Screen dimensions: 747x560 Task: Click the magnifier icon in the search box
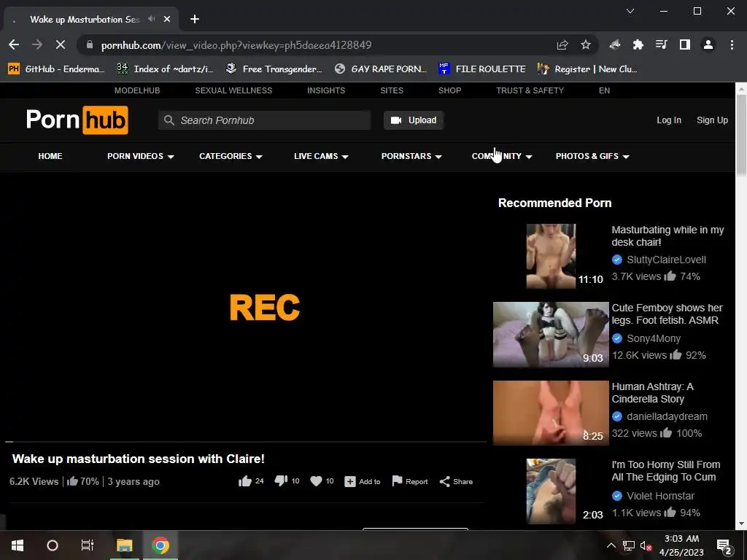169,120
